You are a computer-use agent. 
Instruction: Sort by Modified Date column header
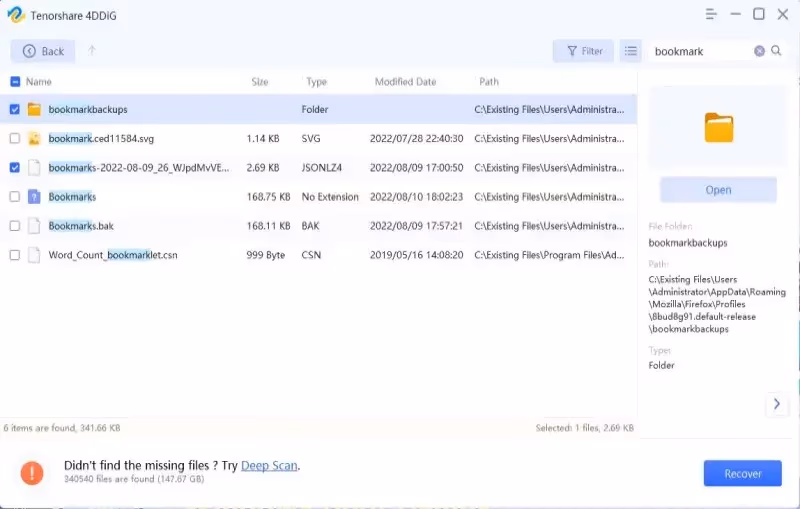pyautogui.click(x=406, y=82)
